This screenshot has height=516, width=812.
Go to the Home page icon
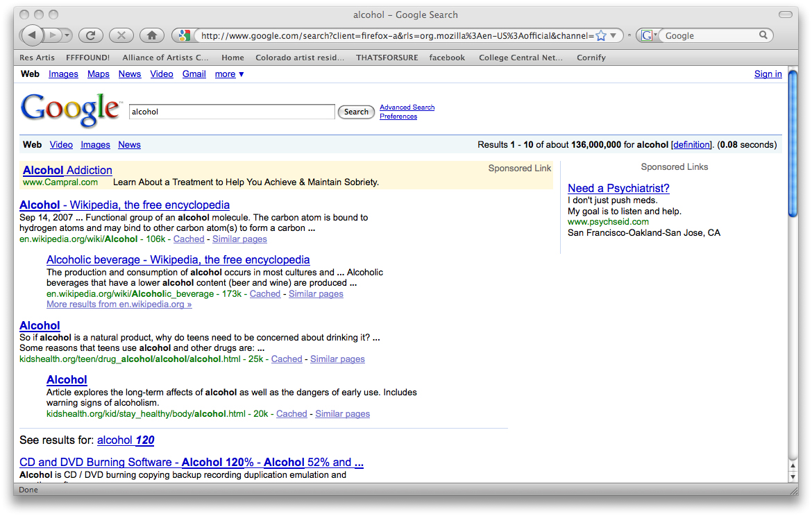point(152,35)
